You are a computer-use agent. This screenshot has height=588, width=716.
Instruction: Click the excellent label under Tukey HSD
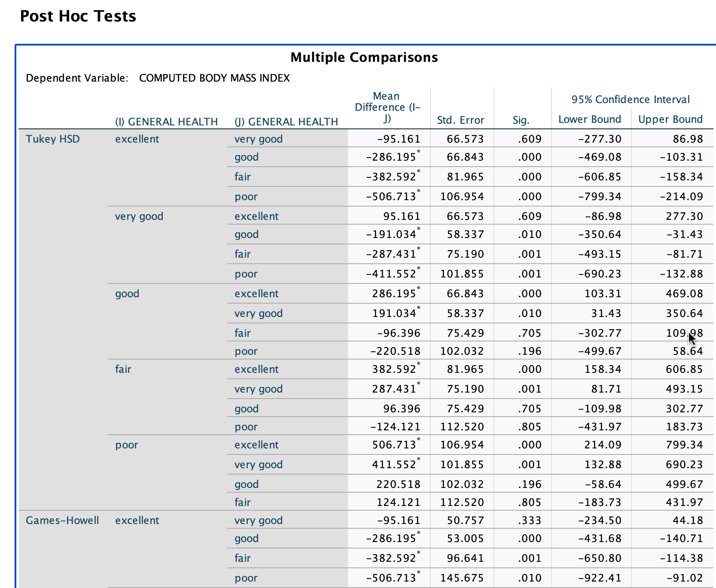coord(137,139)
